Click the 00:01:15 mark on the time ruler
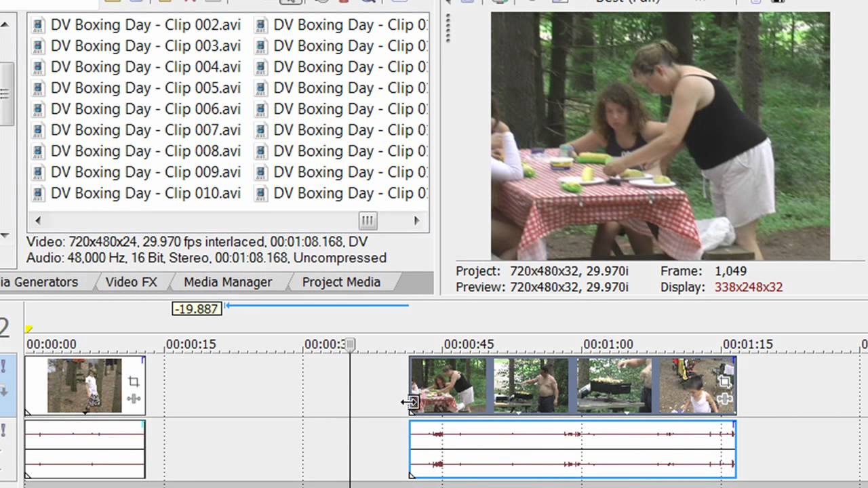The image size is (868, 488). pyautogui.click(x=747, y=344)
